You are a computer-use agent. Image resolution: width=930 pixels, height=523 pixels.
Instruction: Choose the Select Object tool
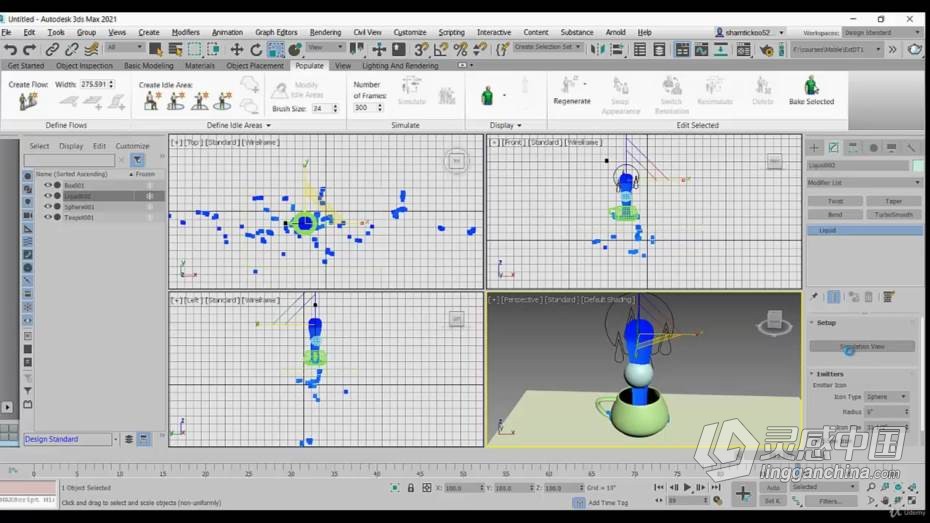[155, 49]
